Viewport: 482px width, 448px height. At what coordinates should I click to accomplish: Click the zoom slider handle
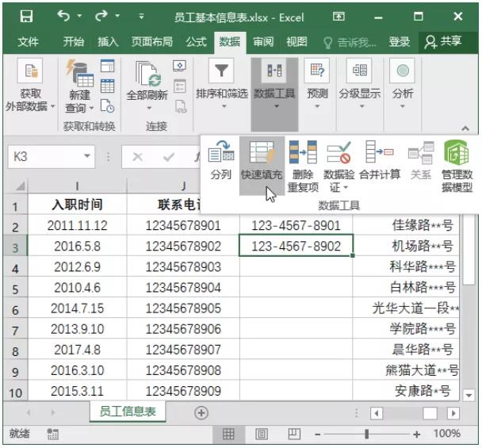pyautogui.click(x=366, y=434)
